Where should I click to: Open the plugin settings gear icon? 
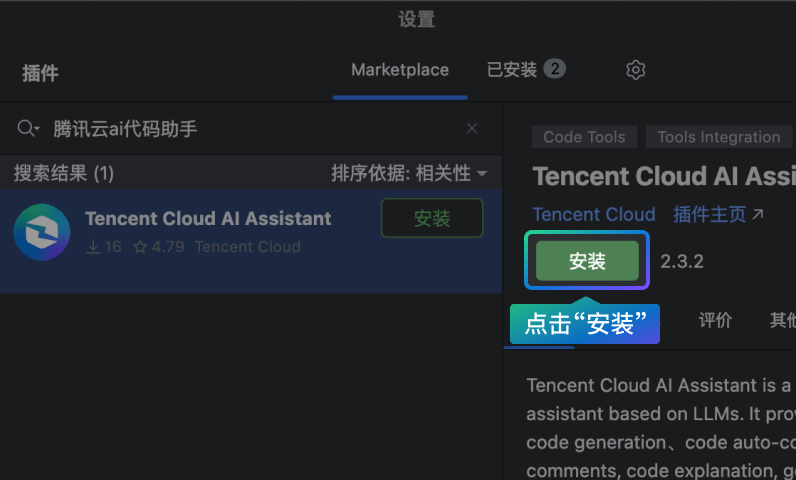pyautogui.click(x=635, y=70)
